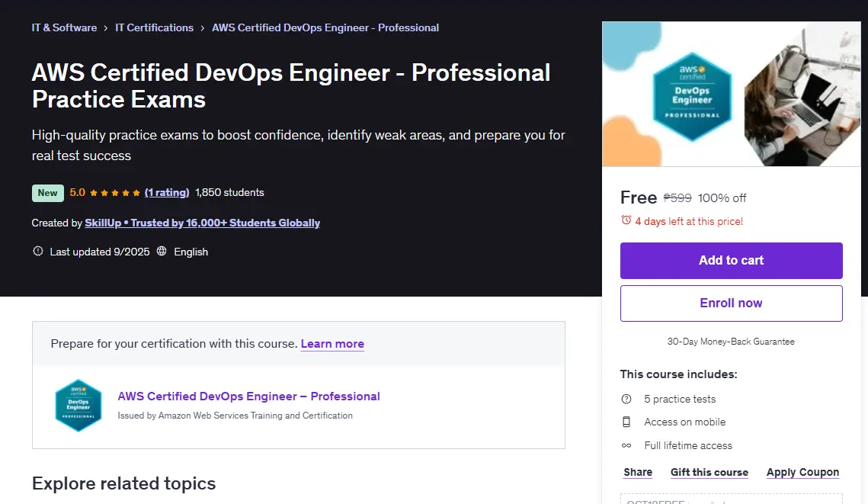The image size is (868, 504).
Task: Open the IT & Software breadcrumb
Action: [64, 27]
